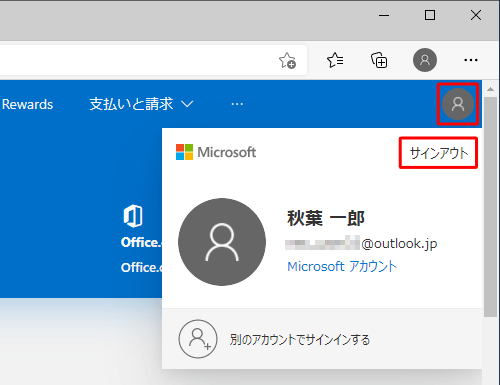Click the Microsoft logo in account panel
500x385 pixels.
[216, 152]
